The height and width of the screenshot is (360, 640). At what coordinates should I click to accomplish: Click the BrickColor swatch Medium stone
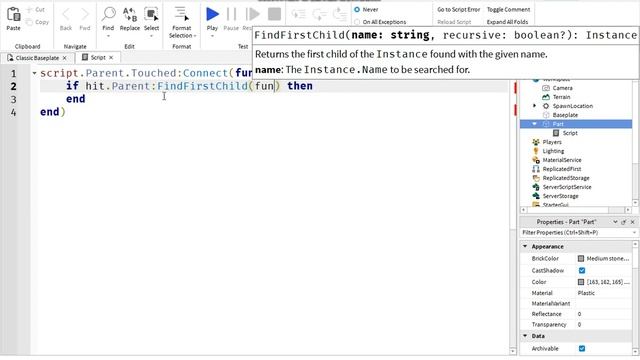point(581,258)
